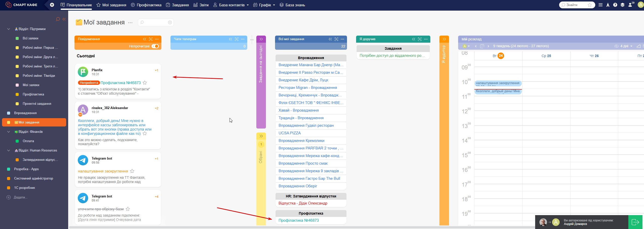This screenshot has height=229, width=644.
Task: Collapse the Повідомлення panel with double chevron
Action: click(x=145, y=39)
